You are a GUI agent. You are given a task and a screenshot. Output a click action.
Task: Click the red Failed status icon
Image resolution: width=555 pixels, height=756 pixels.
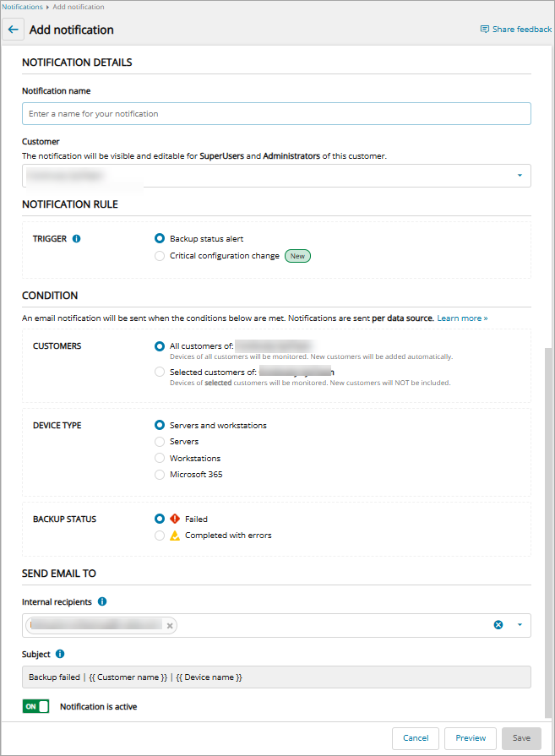click(x=175, y=519)
